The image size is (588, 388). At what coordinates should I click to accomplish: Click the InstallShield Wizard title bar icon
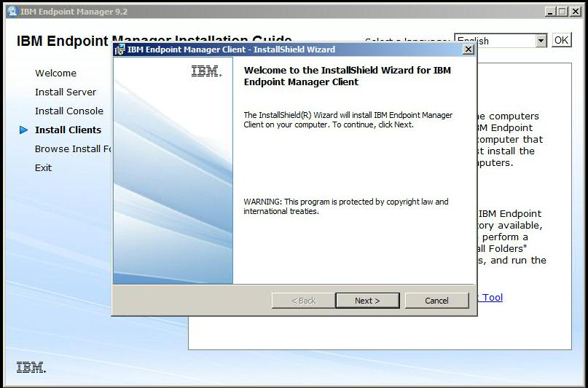pyautogui.click(x=119, y=50)
